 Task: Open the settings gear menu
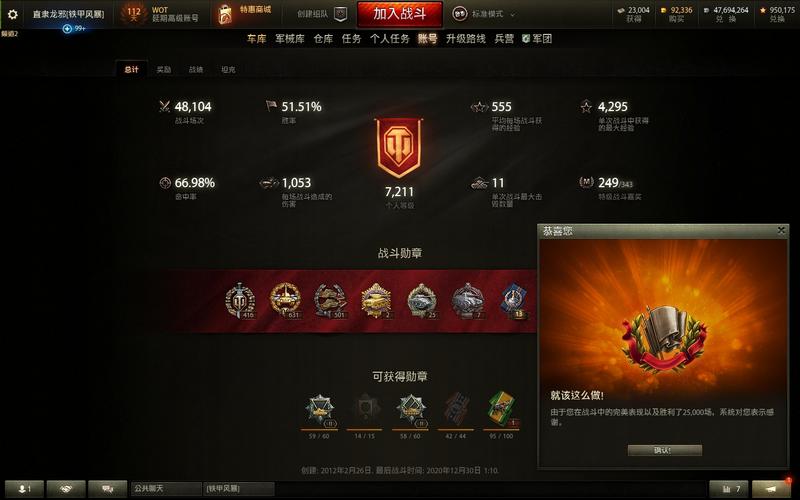coord(12,14)
